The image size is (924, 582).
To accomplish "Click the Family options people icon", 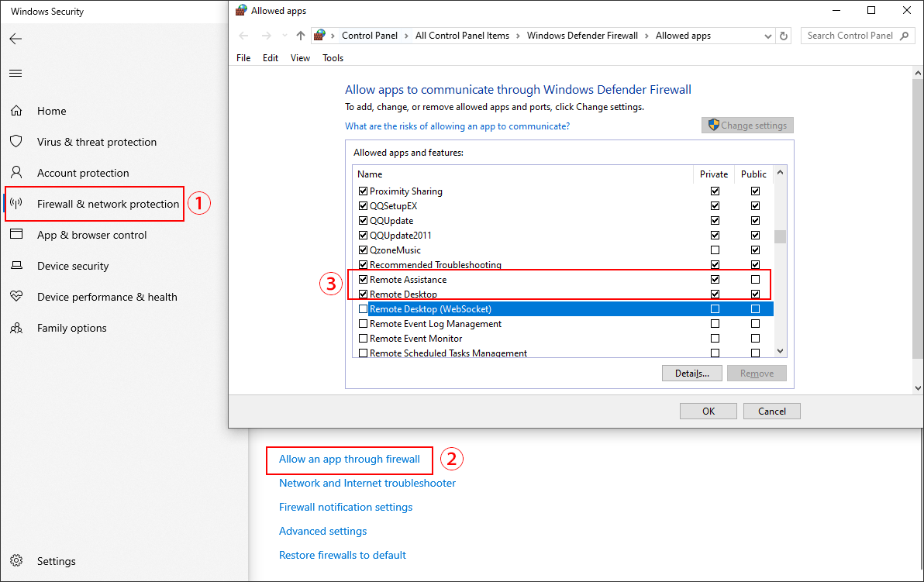I will click(x=16, y=328).
